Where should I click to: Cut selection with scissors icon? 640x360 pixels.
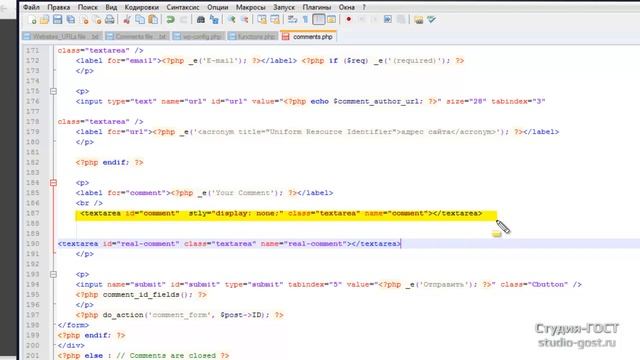(x=127, y=20)
